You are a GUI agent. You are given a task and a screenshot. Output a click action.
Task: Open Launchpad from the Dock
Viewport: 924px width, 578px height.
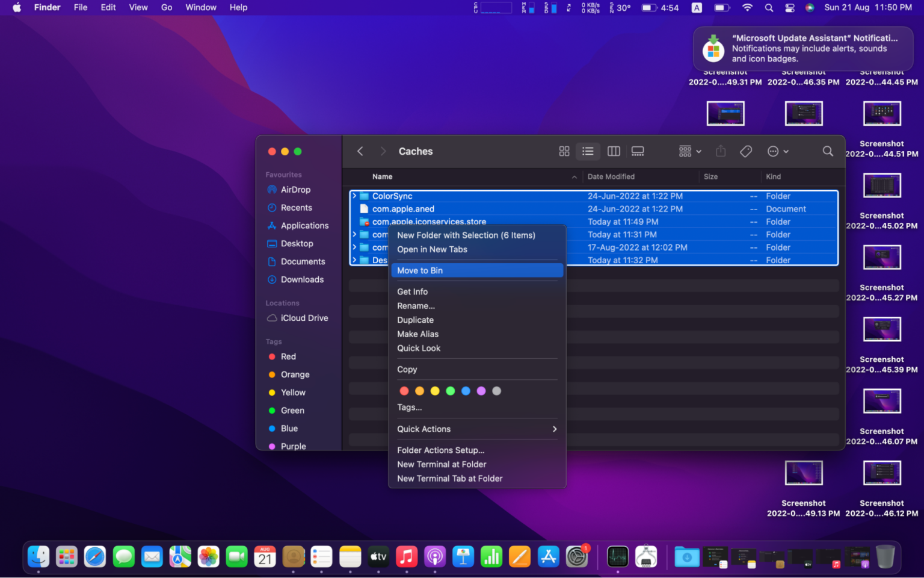click(x=67, y=556)
